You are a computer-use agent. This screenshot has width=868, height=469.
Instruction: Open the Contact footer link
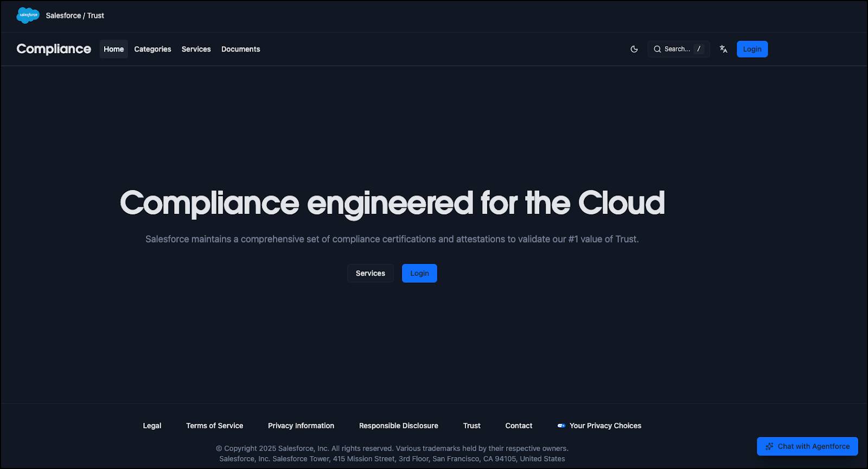(x=519, y=426)
